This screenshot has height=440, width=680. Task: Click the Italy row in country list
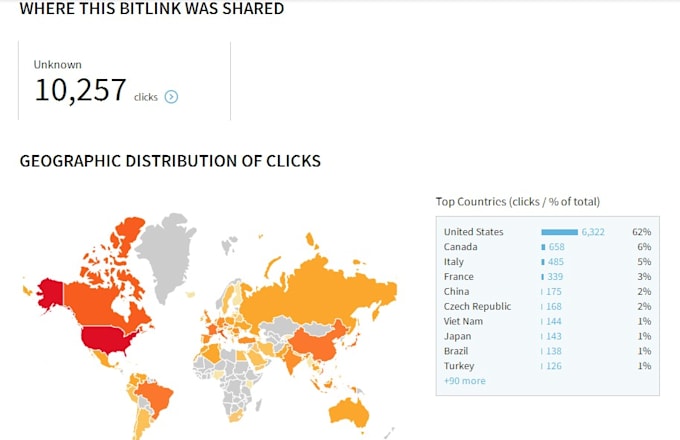(454, 262)
